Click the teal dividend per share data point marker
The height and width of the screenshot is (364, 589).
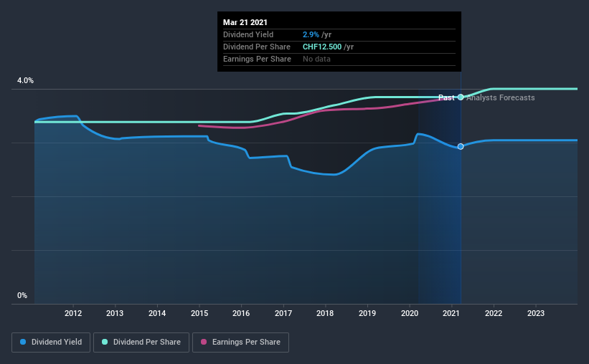[x=461, y=97]
